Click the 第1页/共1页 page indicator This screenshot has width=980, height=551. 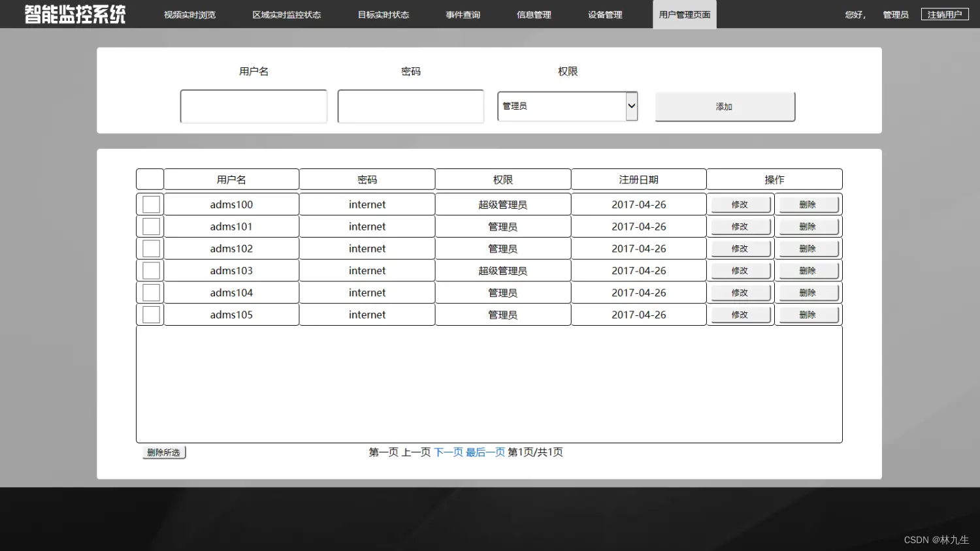[x=536, y=452]
